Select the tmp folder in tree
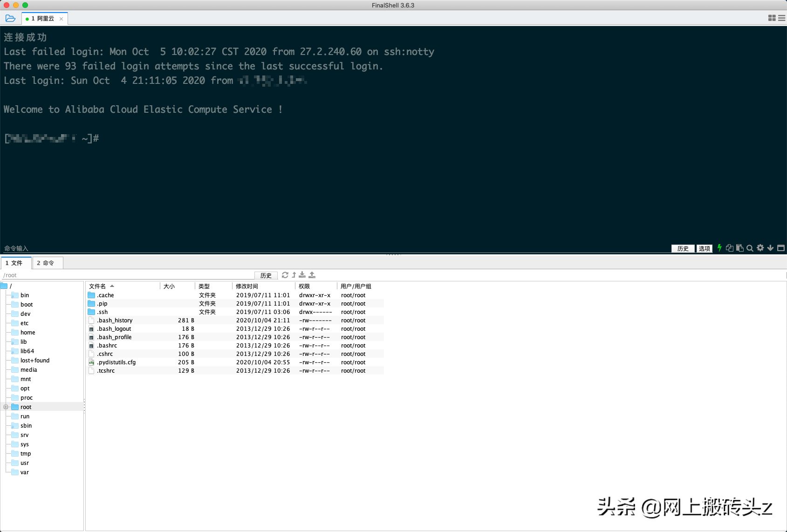Screen dimensions: 787x532 (26, 453)
